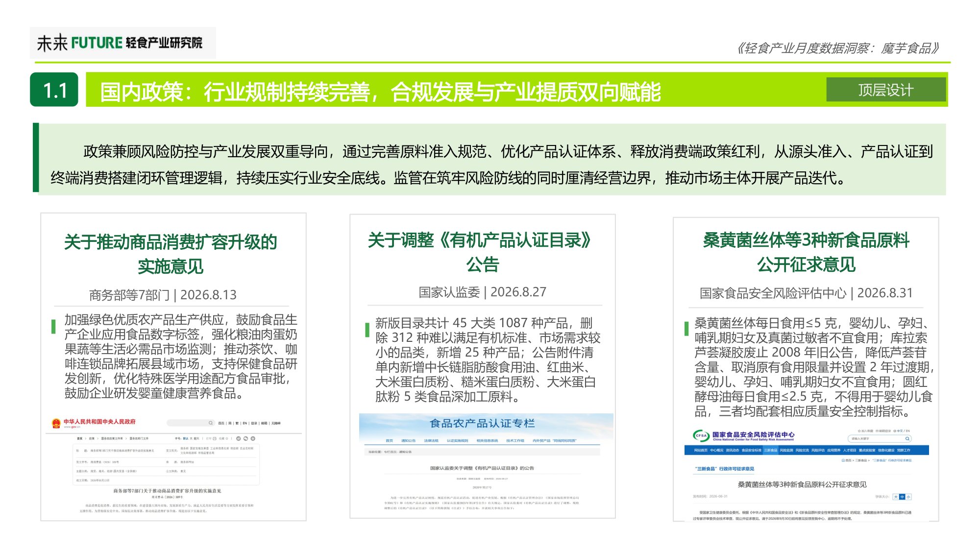Click the gov.cn document title 商务部等7部门关于推动商品消费扩容升级的实施意见
This screenshot has height=551, width=980.
(x=167, y=490)
